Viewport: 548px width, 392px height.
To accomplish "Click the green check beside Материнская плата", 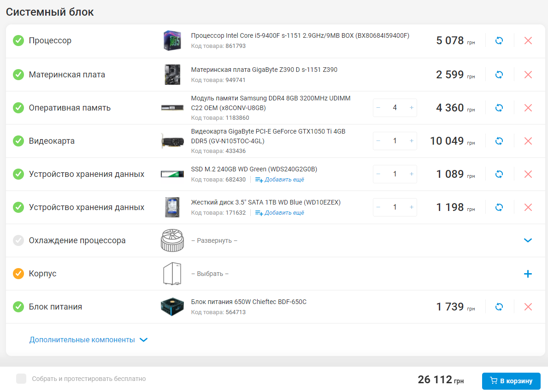I will point(18,75).
